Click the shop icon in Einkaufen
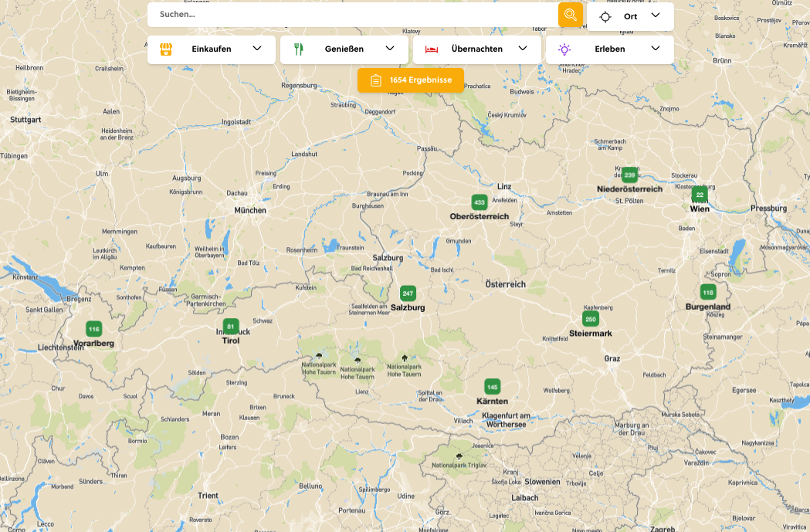Viewport: 810px width, 532px height. pyautogui.click(x=165, y=49)
